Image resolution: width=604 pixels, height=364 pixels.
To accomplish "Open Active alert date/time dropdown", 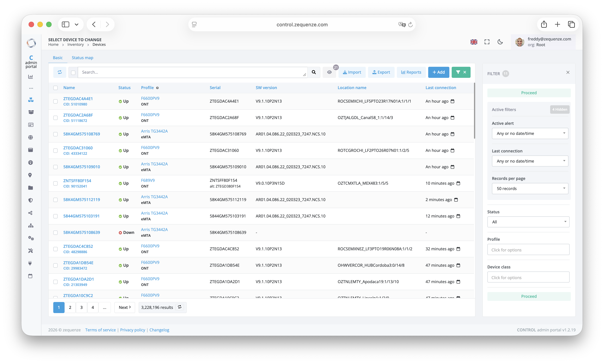I will (530, 134).
